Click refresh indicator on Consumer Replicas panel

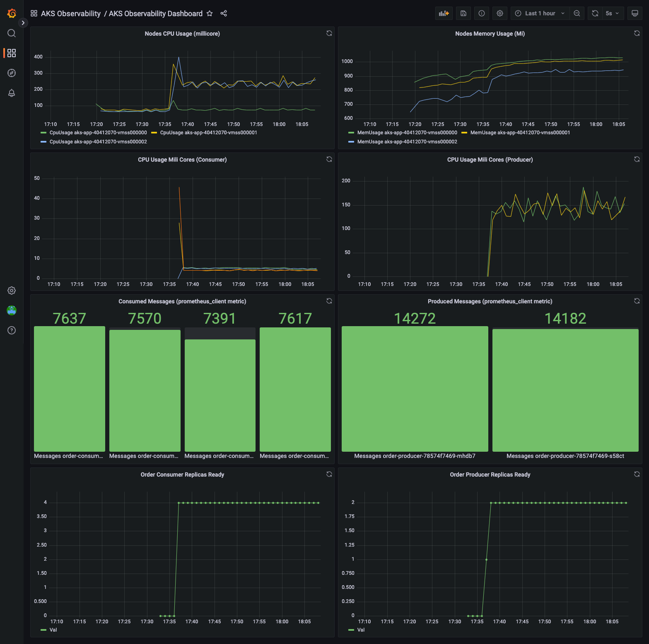(329, 474)
